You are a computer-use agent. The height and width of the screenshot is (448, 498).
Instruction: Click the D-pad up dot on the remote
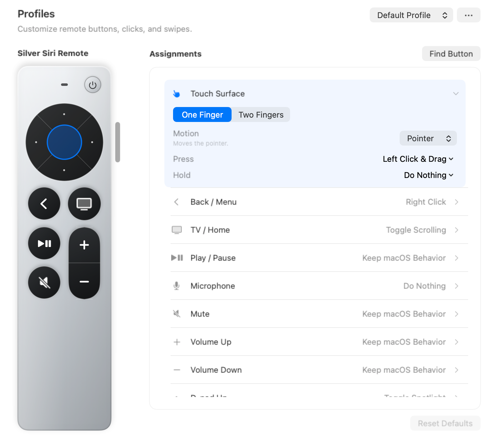coord(64,114)
